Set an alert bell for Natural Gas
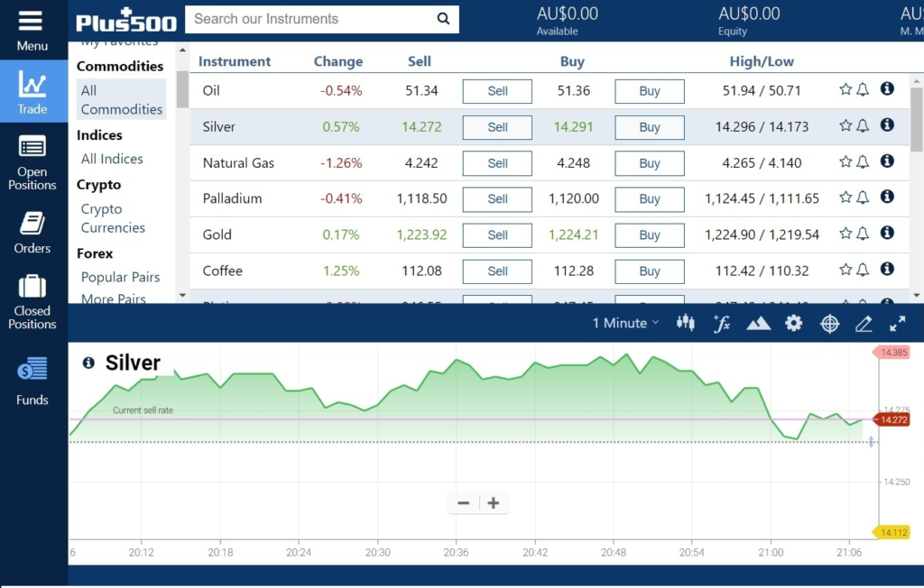The height and width of the screenshot is (588, 924). 863,162
